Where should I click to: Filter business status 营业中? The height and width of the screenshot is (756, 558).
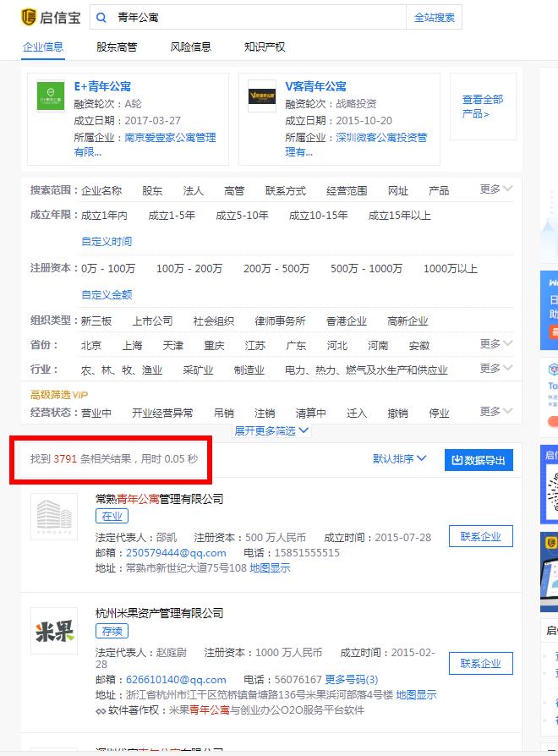pos(96,413)
